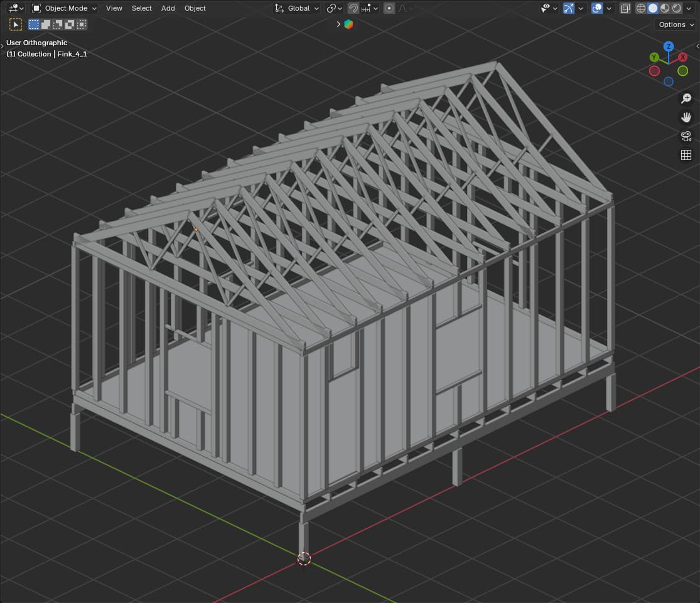Choose the Intersect selection mode icon
Viewport: 700px width, 603px height.
coord(82,24)
